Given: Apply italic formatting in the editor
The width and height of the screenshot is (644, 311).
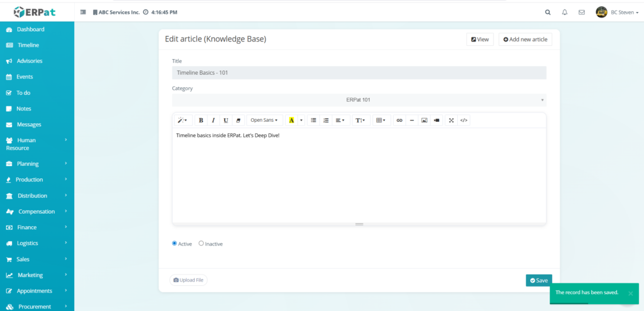Looking at the screenshot, I should [x=213, y=120].
